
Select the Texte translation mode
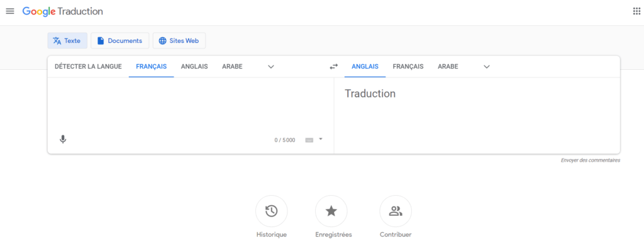[x=67, y=41]
